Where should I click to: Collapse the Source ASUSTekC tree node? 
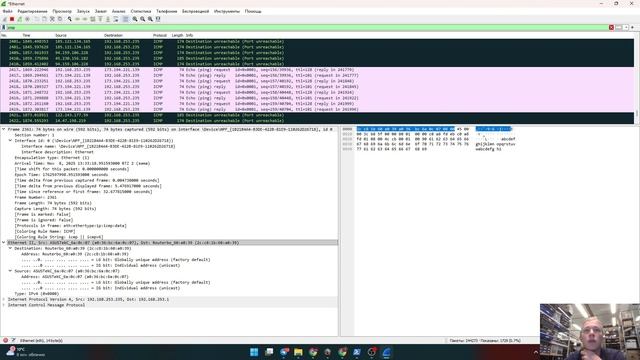pyautogui.click(x=10, y=271)
